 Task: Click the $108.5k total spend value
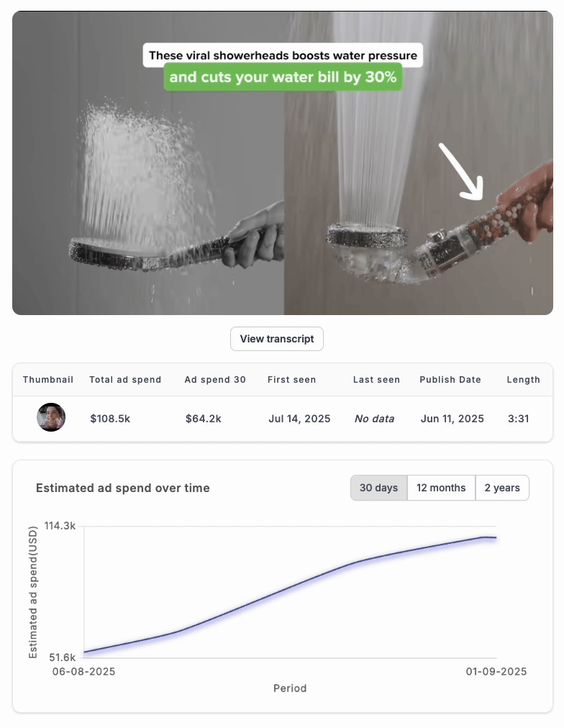point(110,419)
